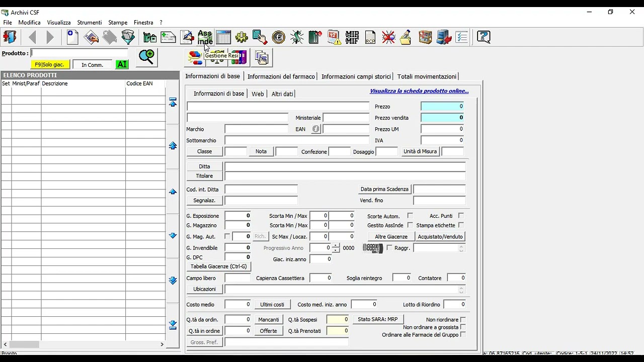Click the warehouse shelf icon
644x362 pixels.
[x=425, y=37]
